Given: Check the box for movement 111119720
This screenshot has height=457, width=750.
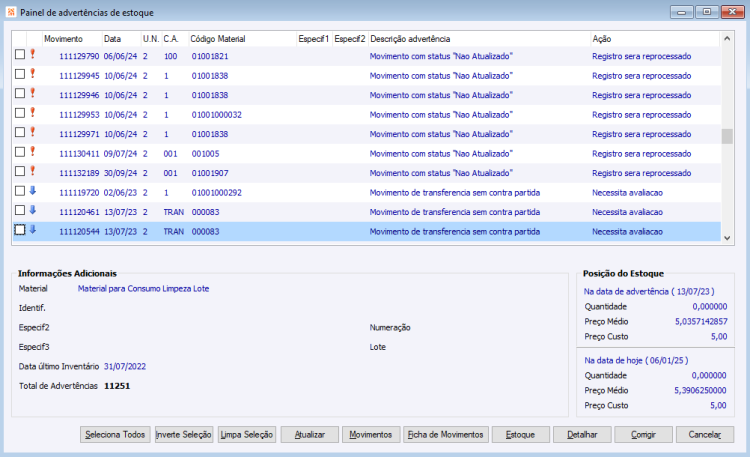Looking at the screenshot, I should click(x=20, y=191).
